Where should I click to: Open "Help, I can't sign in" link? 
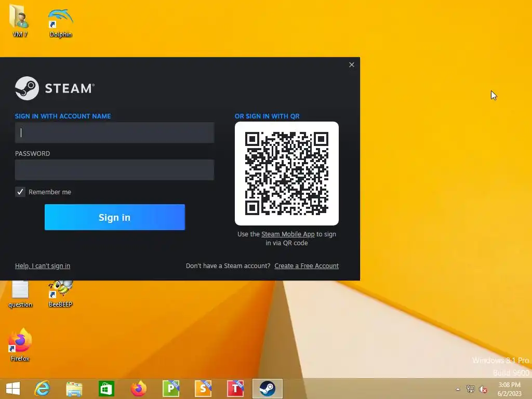[43, 265]
